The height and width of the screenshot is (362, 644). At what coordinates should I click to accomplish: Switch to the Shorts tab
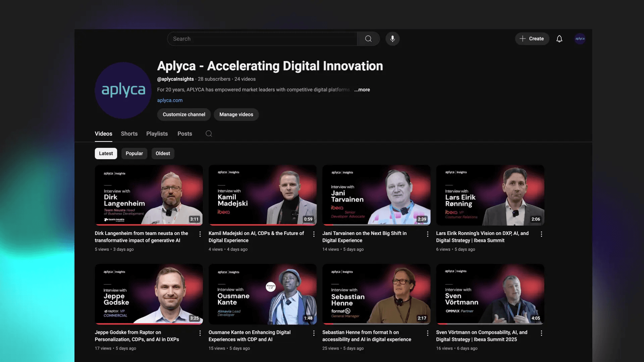(x=129, y=134)
